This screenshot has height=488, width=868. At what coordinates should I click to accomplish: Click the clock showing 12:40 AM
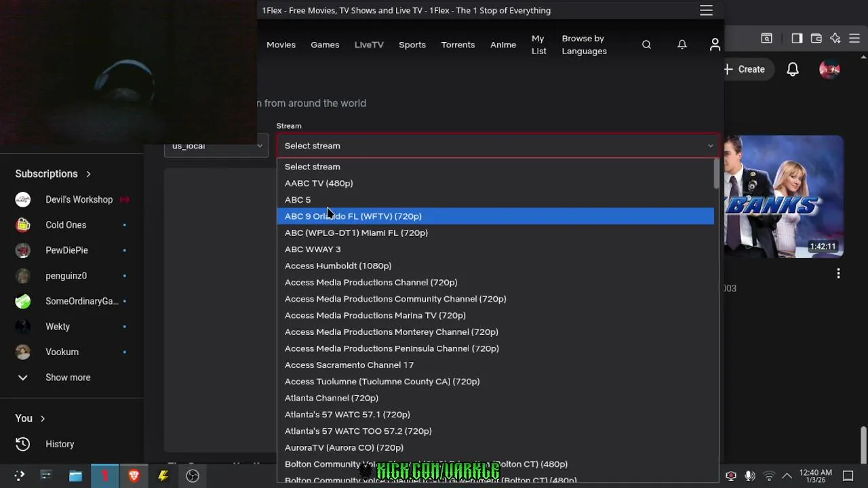click(x=816, y=476)
